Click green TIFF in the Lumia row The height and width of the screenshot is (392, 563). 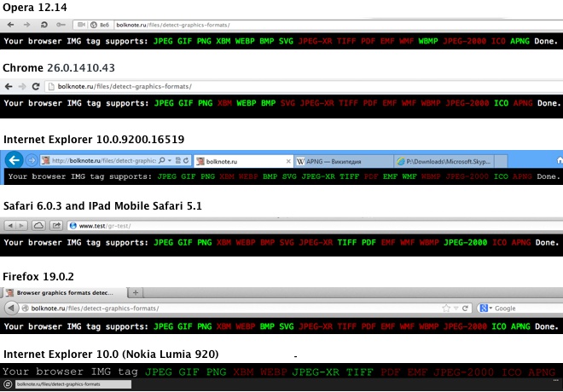[360, 372]
